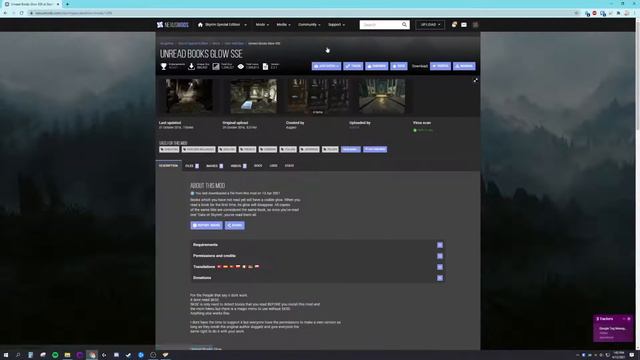The height and width of the screenshot is (360, 640).
Task: Open the messages envelope icon
Action: [x=464, y=25]
